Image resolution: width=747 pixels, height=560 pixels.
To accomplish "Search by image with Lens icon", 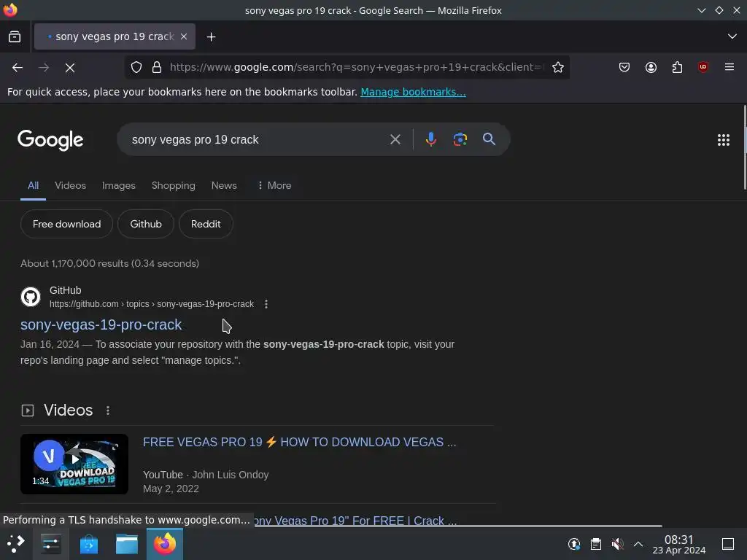I will (460, 139).
